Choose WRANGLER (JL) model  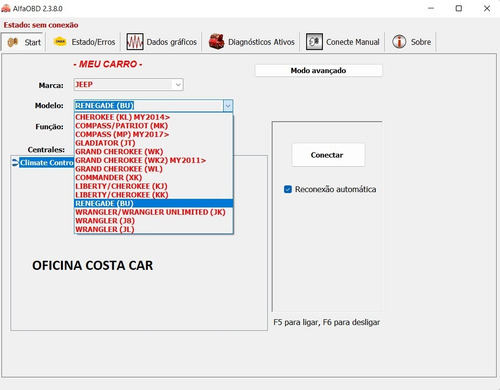point(153,229)
